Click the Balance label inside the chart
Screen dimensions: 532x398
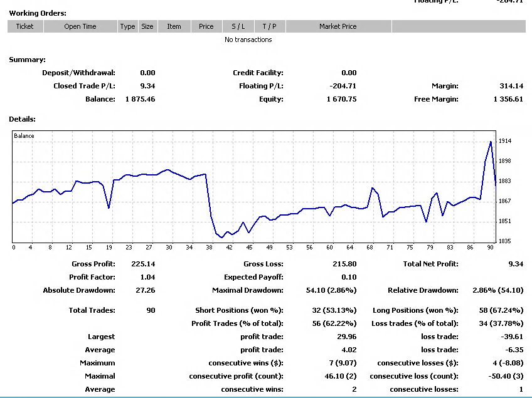click(x=24, y=136)
